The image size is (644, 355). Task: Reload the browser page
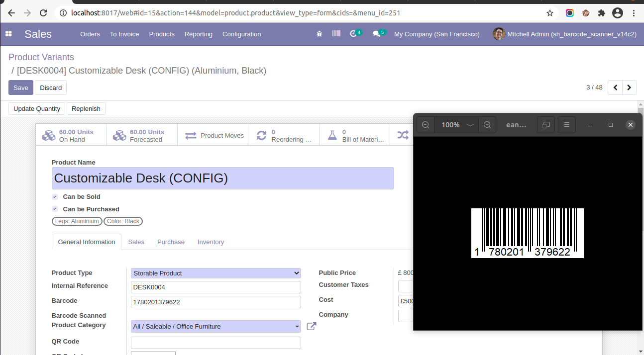pos(43,13)
